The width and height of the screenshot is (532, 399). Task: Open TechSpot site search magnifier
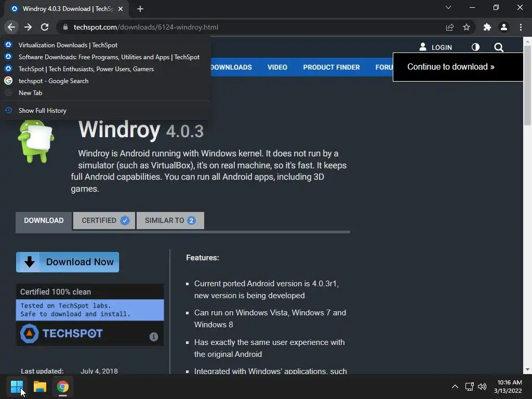tap(499, 47)
